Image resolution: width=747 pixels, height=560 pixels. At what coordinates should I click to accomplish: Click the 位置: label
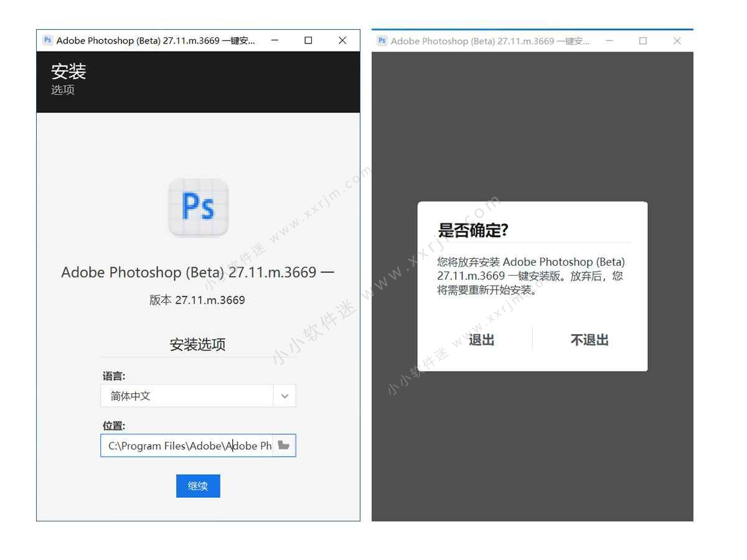coord(114,426)
